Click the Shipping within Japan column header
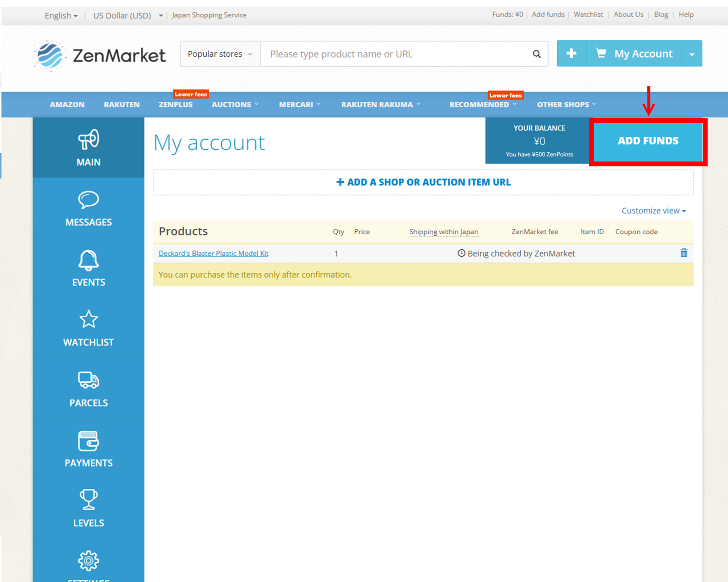This screenshot has height=582, width=728. (444, 232)
